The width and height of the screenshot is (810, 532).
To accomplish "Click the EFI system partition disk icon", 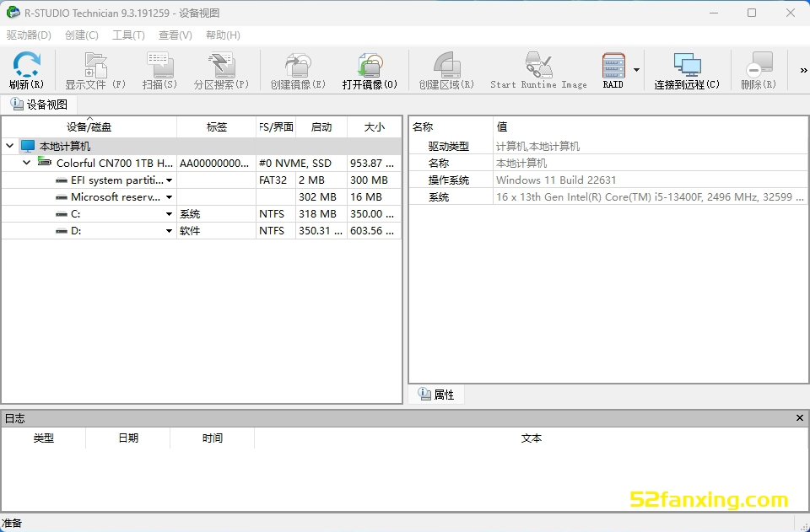I will coord(62,180).
